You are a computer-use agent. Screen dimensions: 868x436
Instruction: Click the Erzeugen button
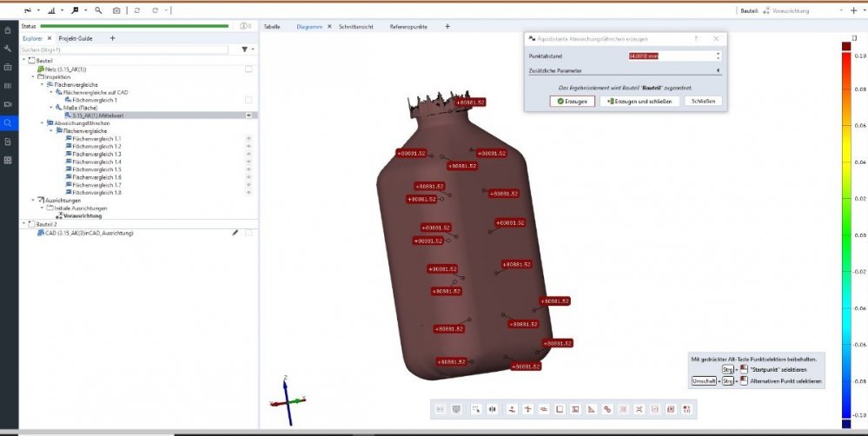click(573, 101)
